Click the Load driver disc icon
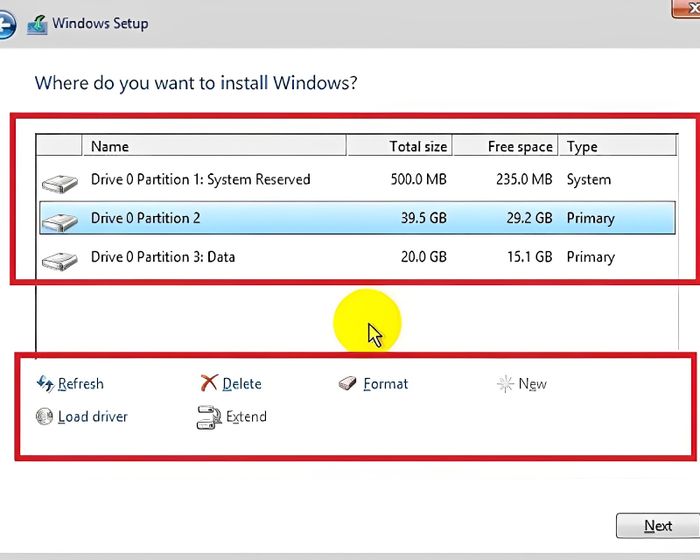This screenshot has height=560, width=700. pos(44,416)
